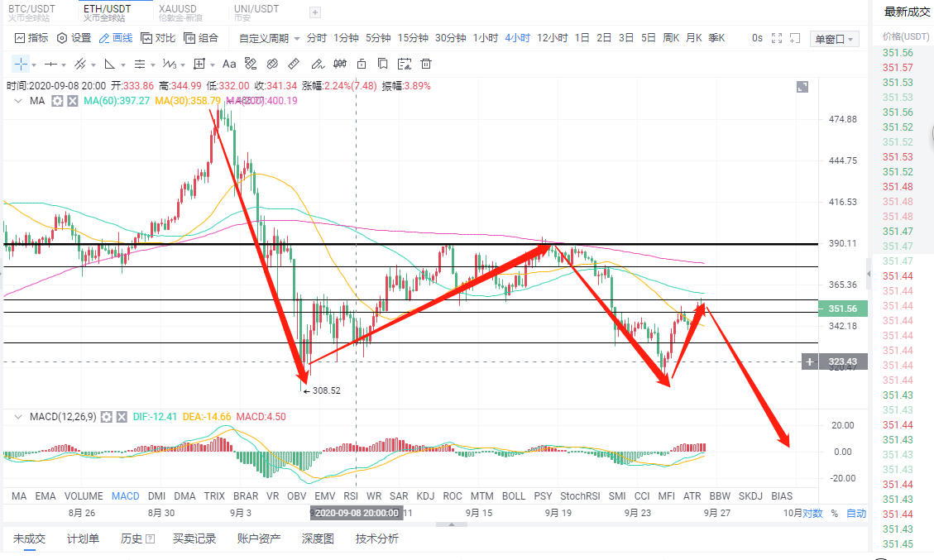
Task: Open the 单窗口 window layout dropdown
Action: 834,40
